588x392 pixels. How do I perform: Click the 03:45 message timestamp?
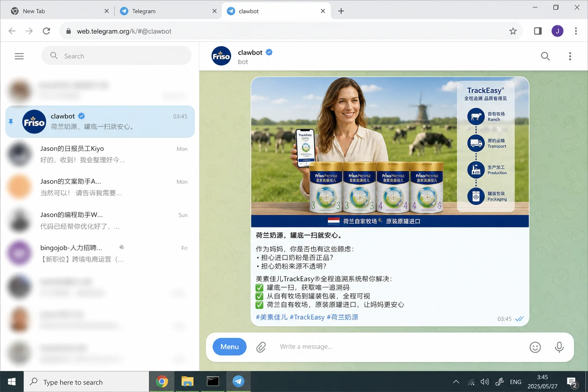[x=504, y=319]
